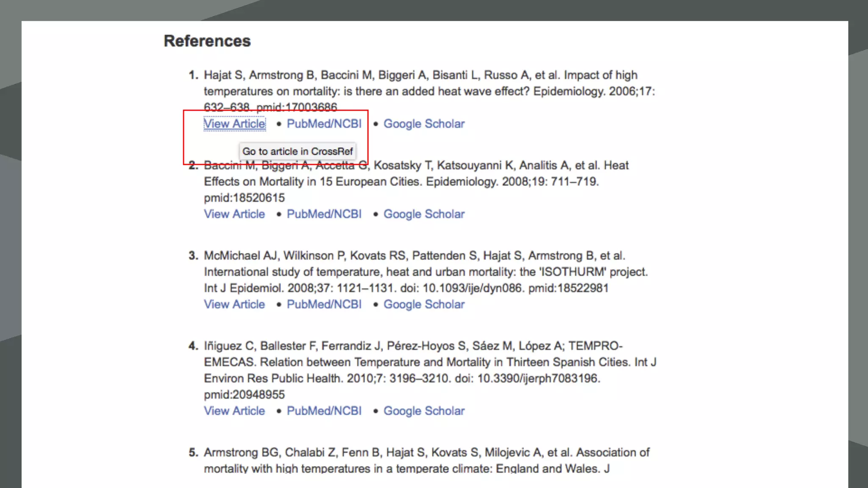Open Google Scholar for Baccini reference
The image size is (868, 488).
tap(424, 214)
